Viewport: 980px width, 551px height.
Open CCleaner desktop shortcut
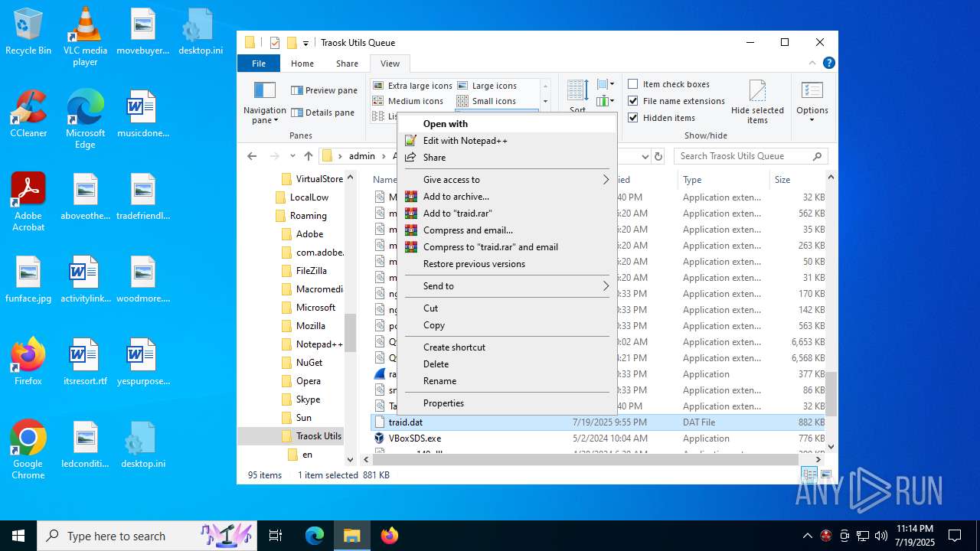(x=28, y=114)
